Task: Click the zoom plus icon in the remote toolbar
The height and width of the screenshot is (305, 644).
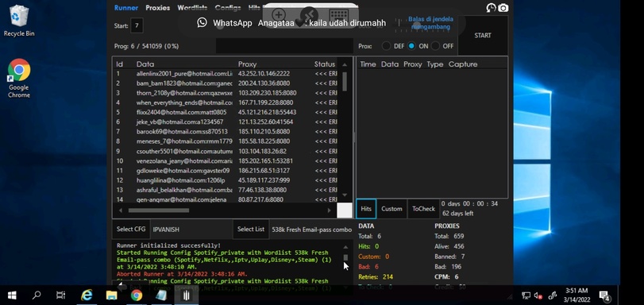Action: coord(279,15)
